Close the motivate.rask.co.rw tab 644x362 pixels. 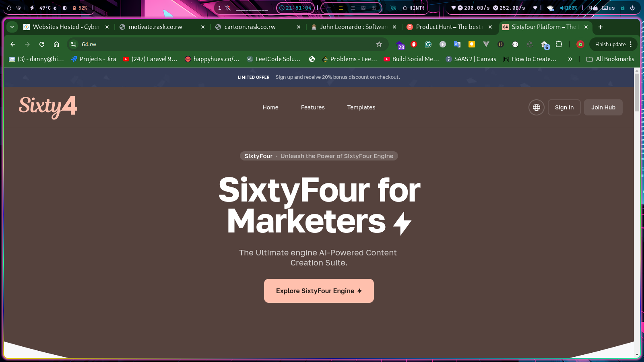point(203,27)
